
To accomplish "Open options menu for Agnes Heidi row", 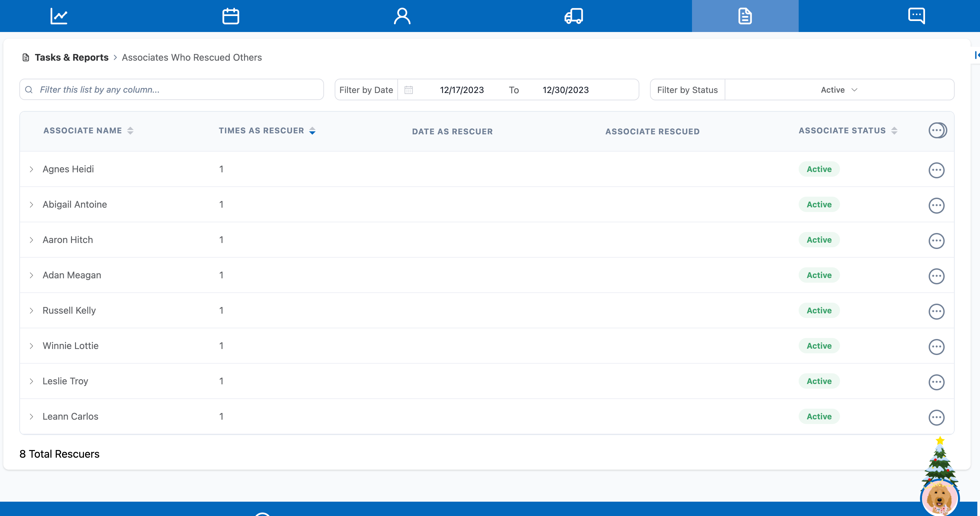I will point(936,170).
